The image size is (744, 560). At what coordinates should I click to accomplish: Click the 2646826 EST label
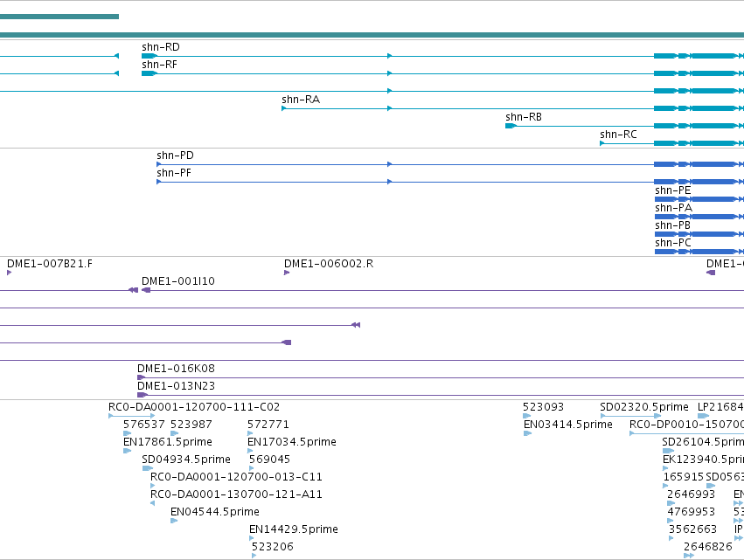(x=708, y=547)
